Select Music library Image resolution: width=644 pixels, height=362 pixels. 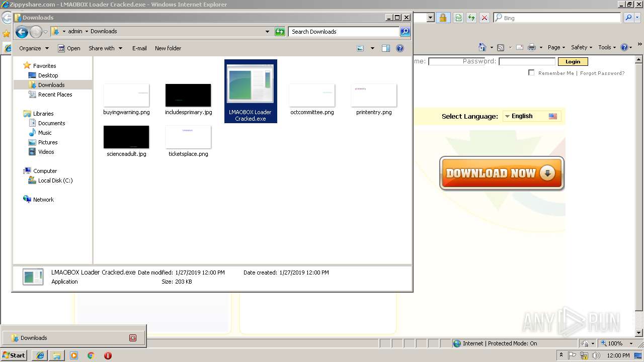45,133
